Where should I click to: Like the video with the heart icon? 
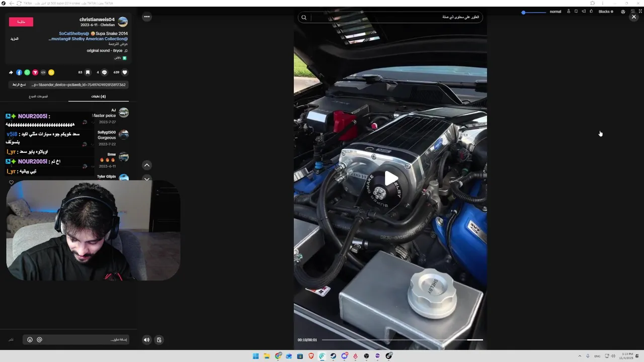coord(125,72)
